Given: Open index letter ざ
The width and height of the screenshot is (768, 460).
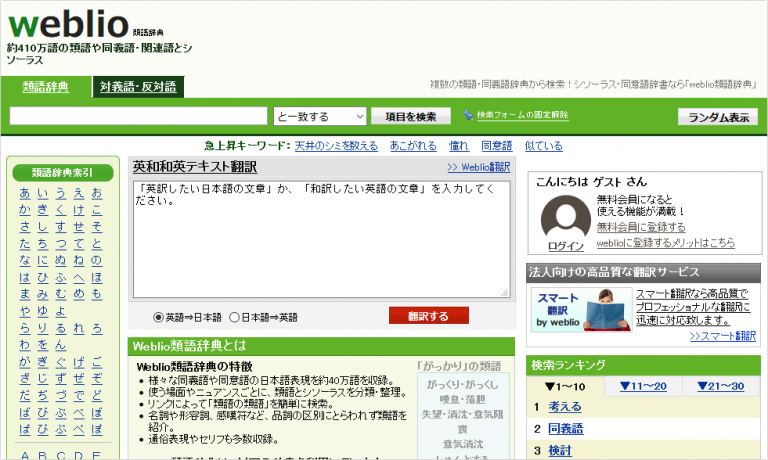Looking at the screenshot, I should coord(25,378).
